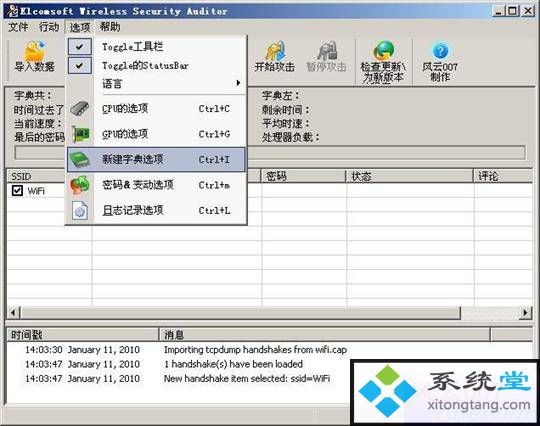540x426 pixels.
Task: Click the application icon in title bar
Action: [x=12, y=11]
